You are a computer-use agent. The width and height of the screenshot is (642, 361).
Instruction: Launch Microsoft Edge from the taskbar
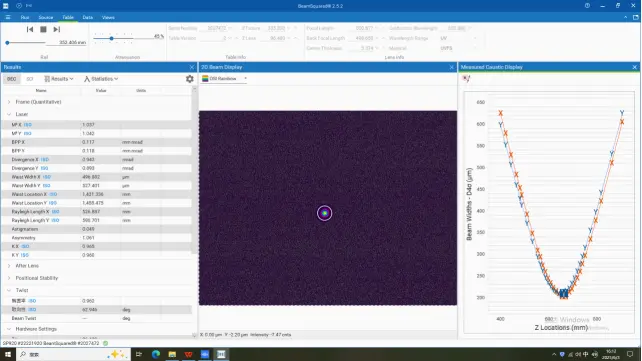tap(156, 354)
